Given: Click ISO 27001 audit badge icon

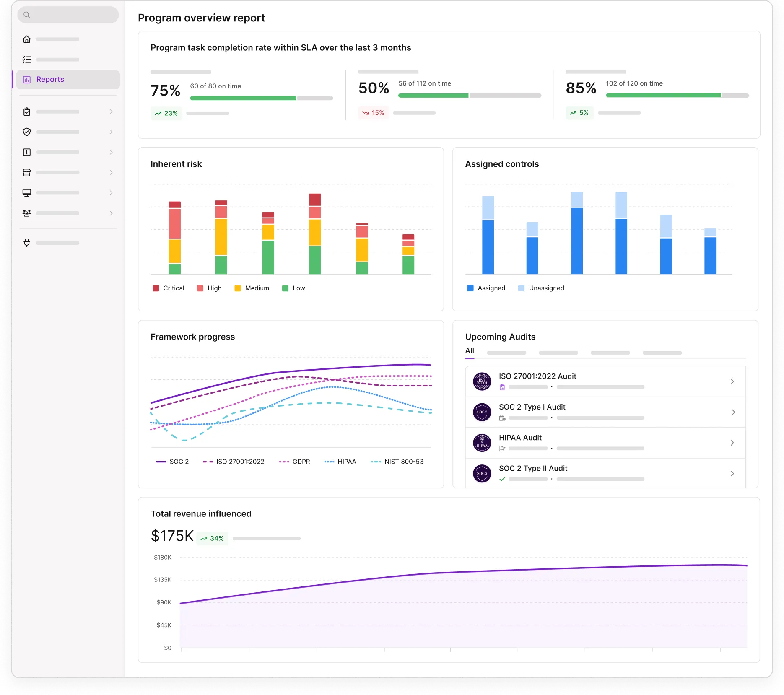Looking at the screenshot, I should pos(482,381).
